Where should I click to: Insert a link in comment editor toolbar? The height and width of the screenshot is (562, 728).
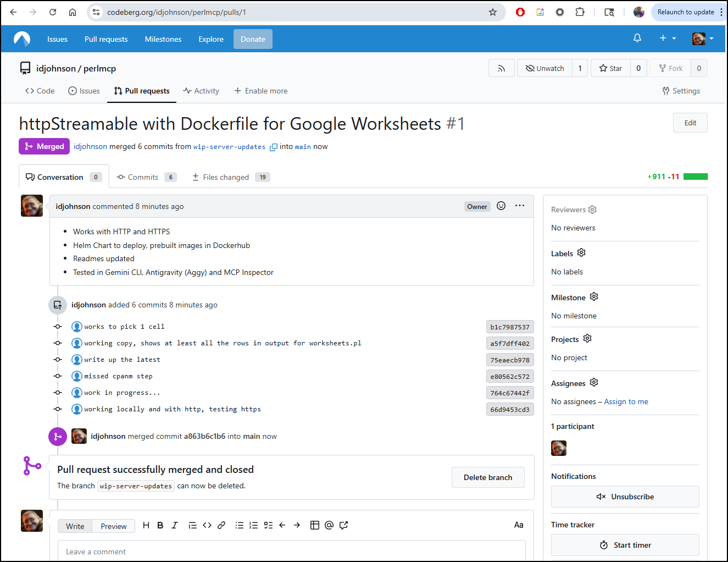tap(221, 526)
